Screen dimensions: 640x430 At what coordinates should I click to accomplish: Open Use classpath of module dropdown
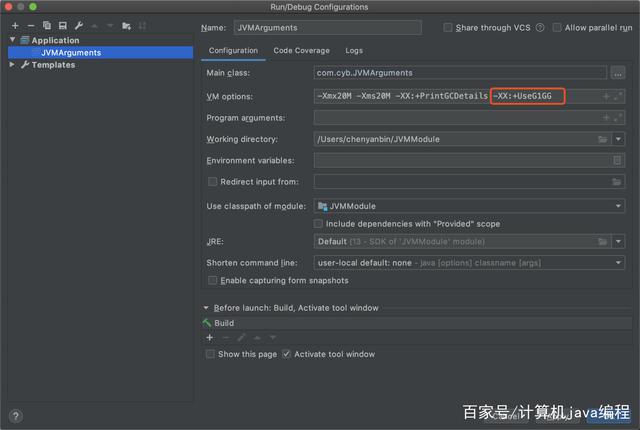[x=618, y=206]
